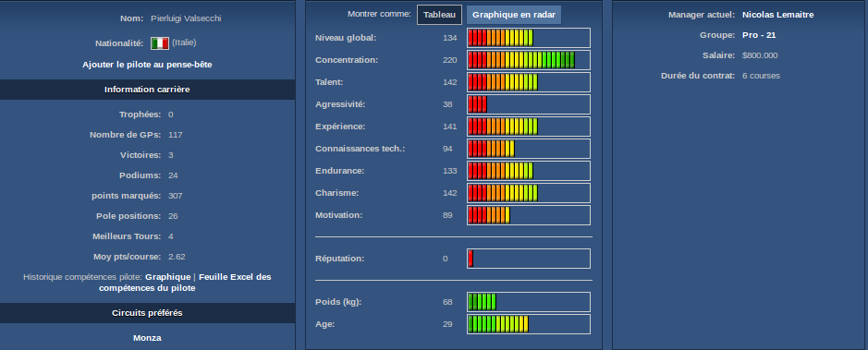
Task: Click the Expérience value 141
Action: (450, 127)
